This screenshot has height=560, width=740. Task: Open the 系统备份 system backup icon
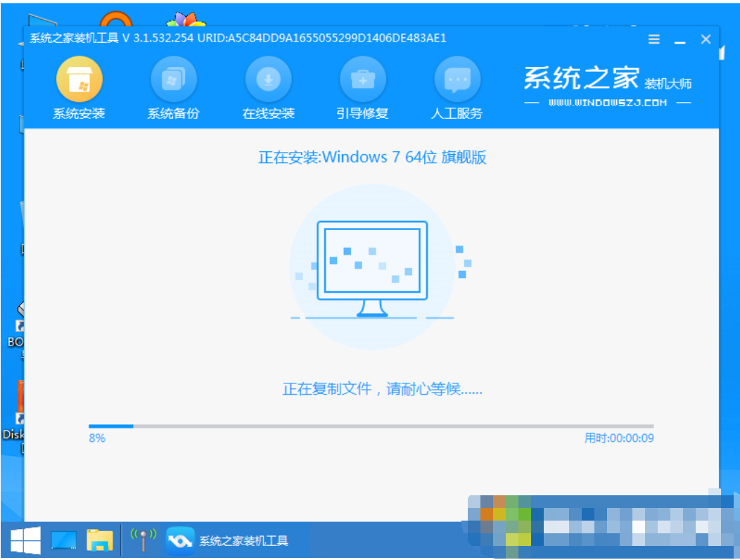click(x=174, y=79)
